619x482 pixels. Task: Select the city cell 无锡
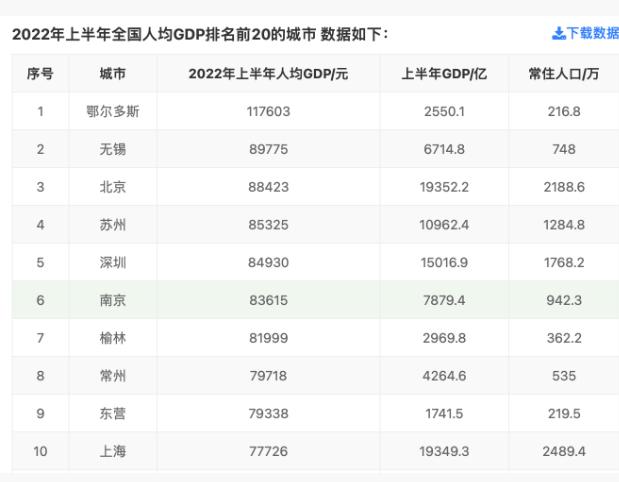click(113, 149)
